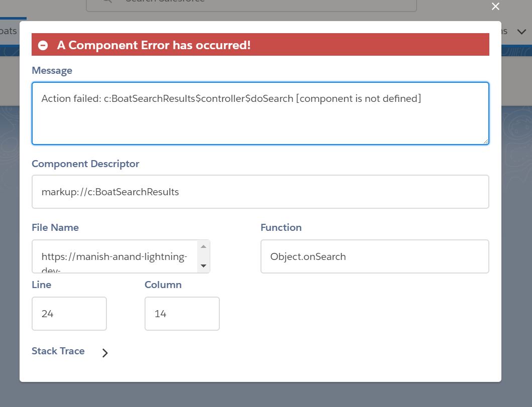Open the navigation dropdown chevron at top right
532x407 pixels.
click(x=521, y=32)
